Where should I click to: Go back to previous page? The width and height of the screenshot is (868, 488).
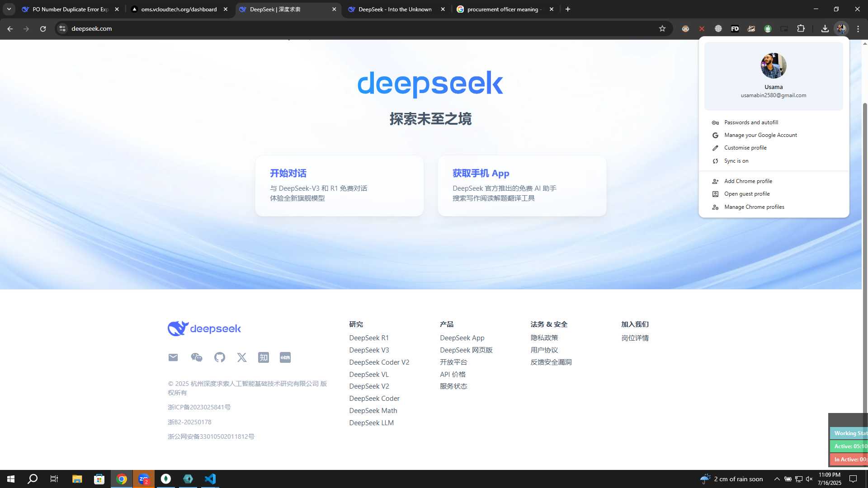pos(10,28)
